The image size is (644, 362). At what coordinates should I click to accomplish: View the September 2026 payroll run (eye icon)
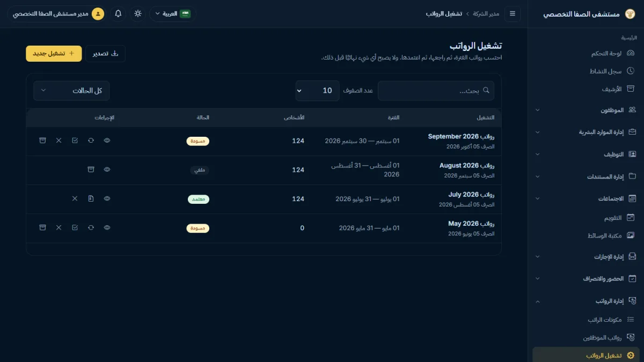click(107, 141)
